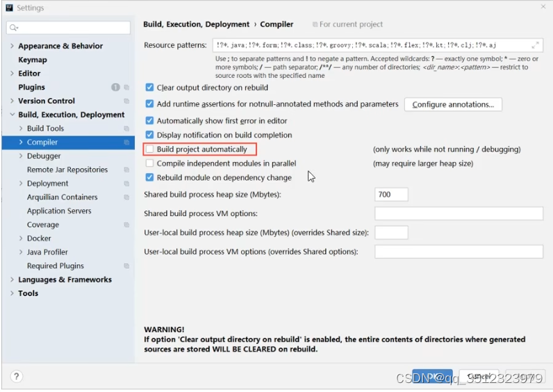Click the project-level icon beside Deployment

click(126, 183)
